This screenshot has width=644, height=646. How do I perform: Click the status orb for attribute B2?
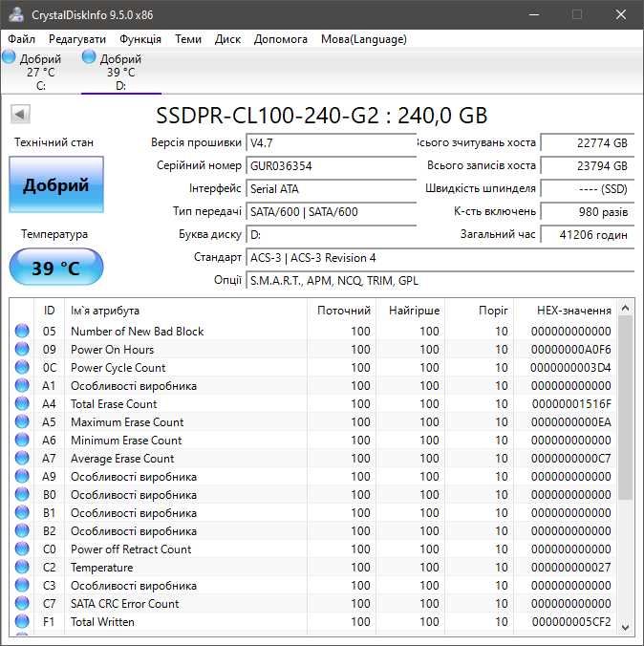pyautogui.click(x=22, y=529)
